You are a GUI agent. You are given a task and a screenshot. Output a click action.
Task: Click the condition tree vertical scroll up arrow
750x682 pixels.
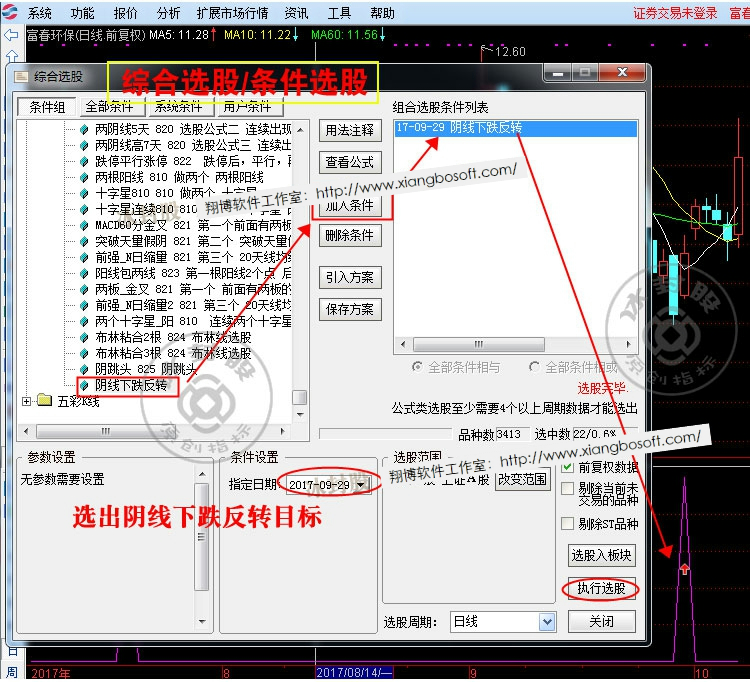300,130
